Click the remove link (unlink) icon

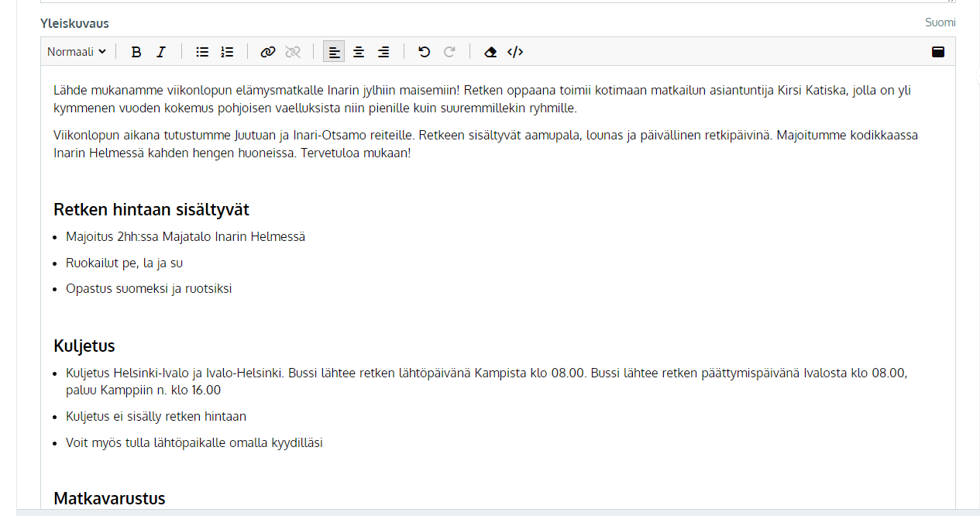293,52
